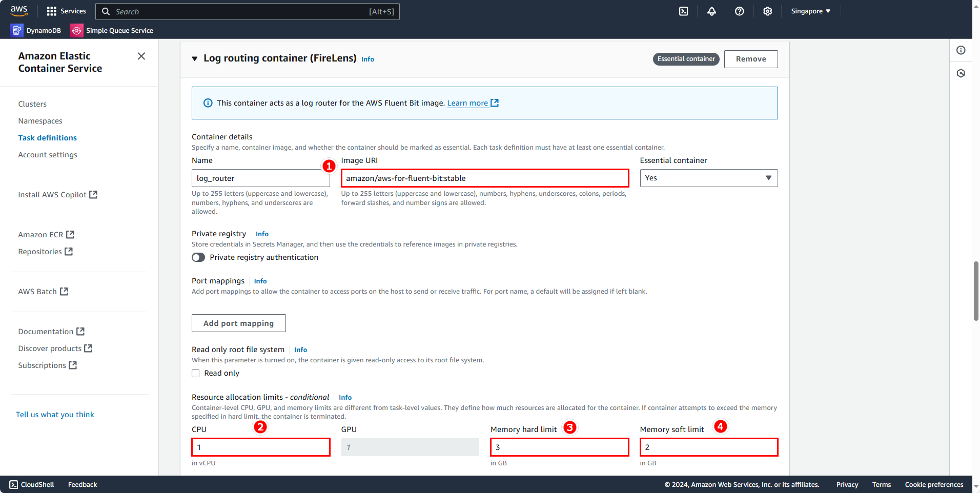
Task: Click the Essential container badge
Action: [686, 59]
